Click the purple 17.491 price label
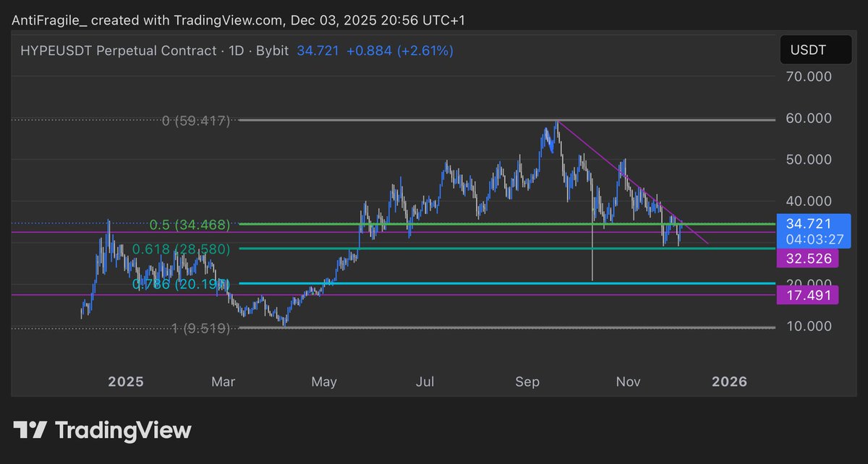 coord(807,294)
